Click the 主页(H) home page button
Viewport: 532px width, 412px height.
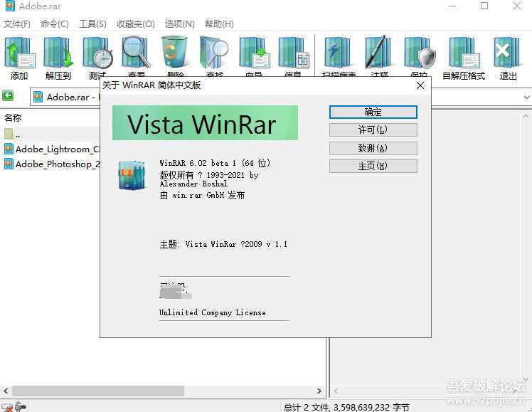tap(373, 166)
